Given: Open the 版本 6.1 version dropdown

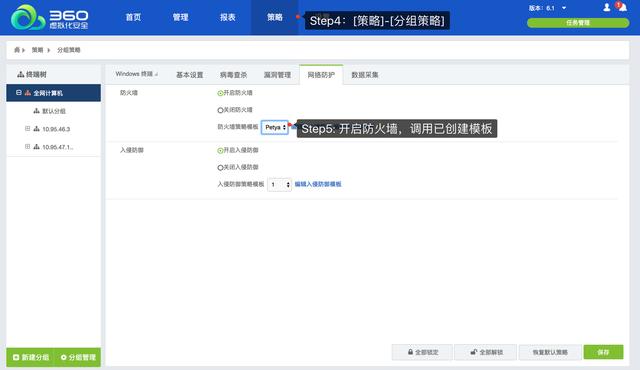Looking at the screenshot, I should [547, 8].
